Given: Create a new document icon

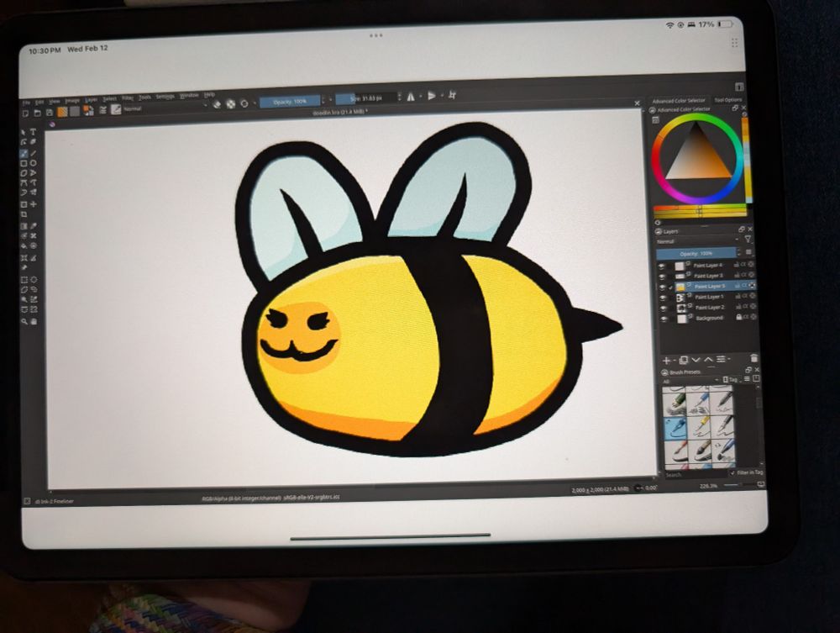Looking at the screenshot, I should [x=25, y=113].
